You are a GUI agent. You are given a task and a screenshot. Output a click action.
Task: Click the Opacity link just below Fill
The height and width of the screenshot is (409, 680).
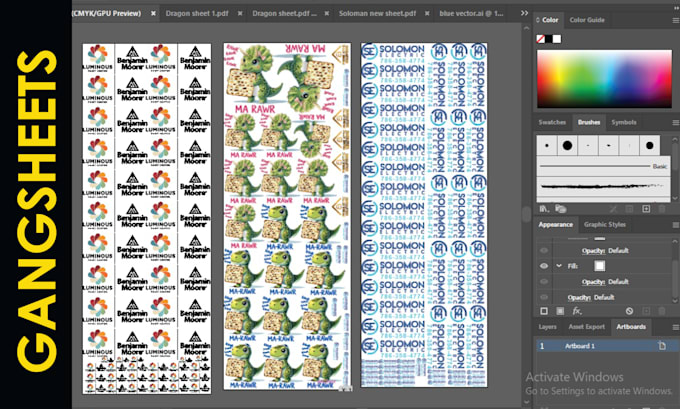click(x=593, y=282)
